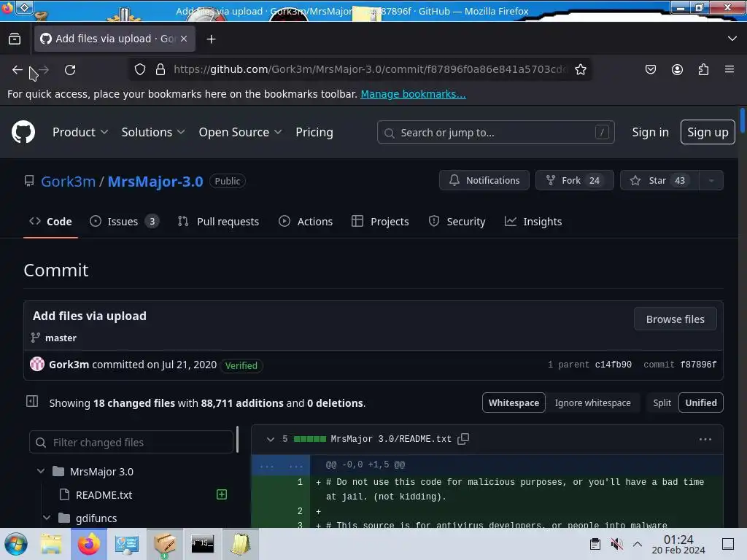This screenshot has width=747, height=560.
Task: Click the Sign up button
Action: pos(708,133)
